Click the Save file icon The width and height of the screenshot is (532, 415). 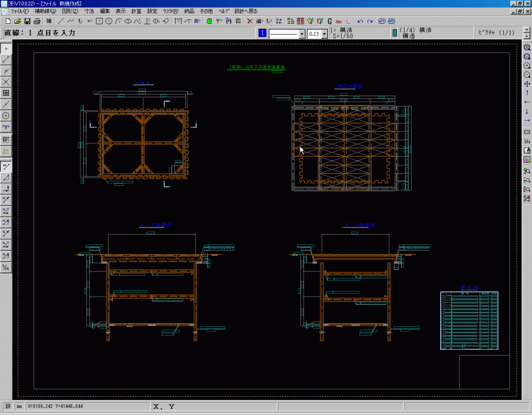(27, 21)
